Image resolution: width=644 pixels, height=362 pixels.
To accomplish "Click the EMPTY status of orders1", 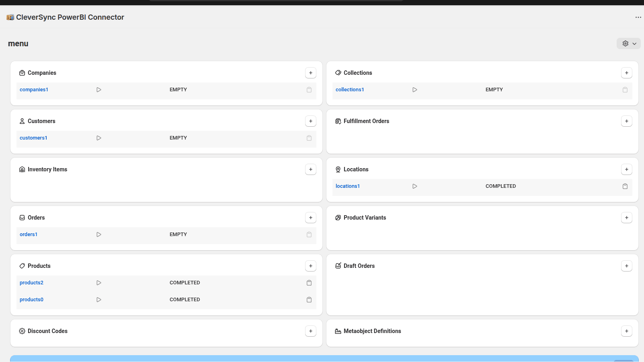I will pyautogui.click(x=178, y=234).
